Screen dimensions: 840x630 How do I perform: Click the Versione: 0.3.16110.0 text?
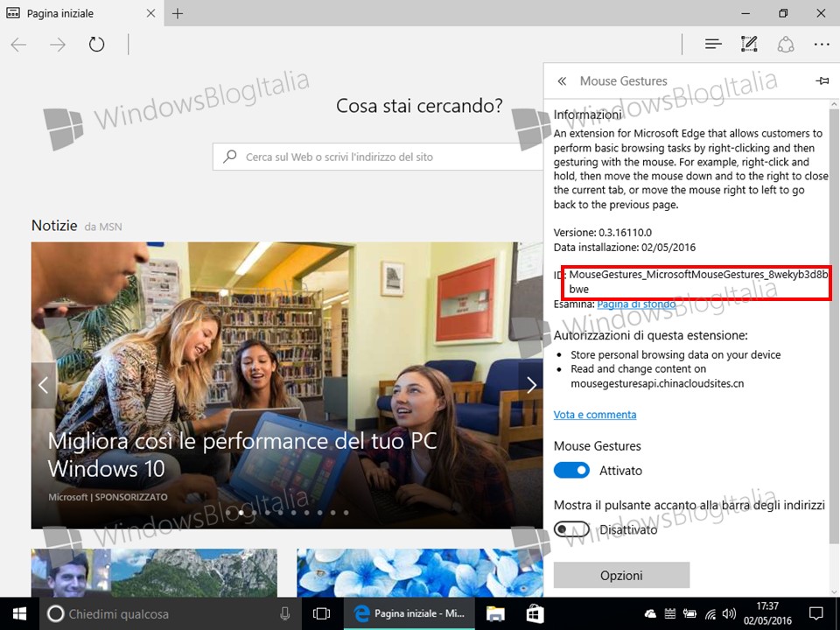603,233
